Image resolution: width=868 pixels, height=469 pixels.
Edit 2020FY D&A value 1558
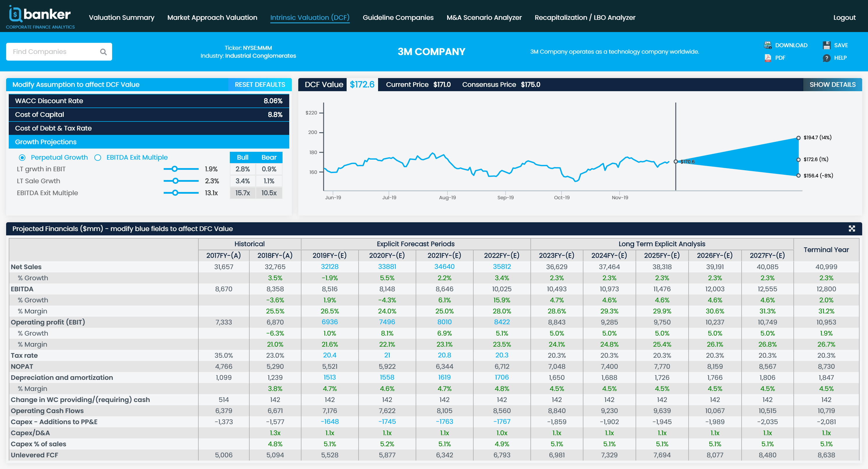(x=387, y=377)
